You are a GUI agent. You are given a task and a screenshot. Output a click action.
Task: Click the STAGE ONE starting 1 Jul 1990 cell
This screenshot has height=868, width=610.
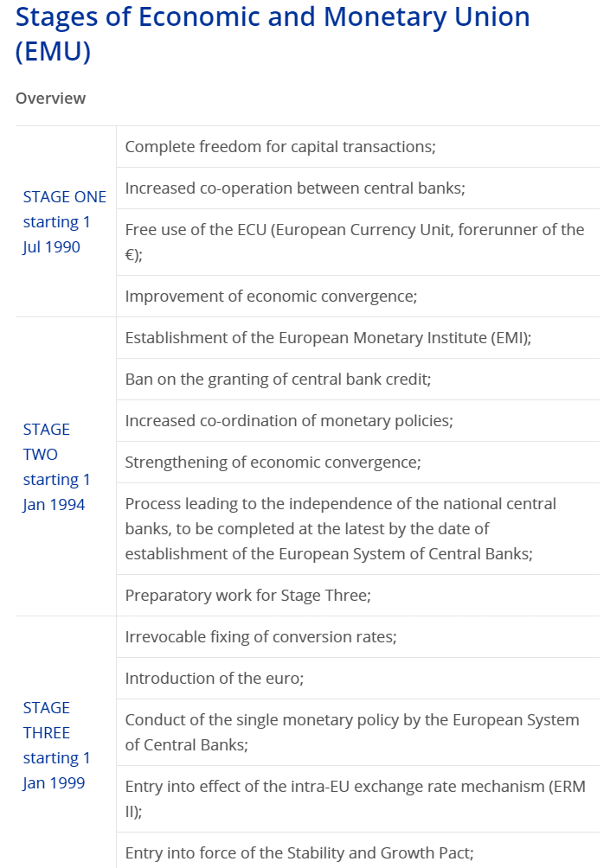65,221
